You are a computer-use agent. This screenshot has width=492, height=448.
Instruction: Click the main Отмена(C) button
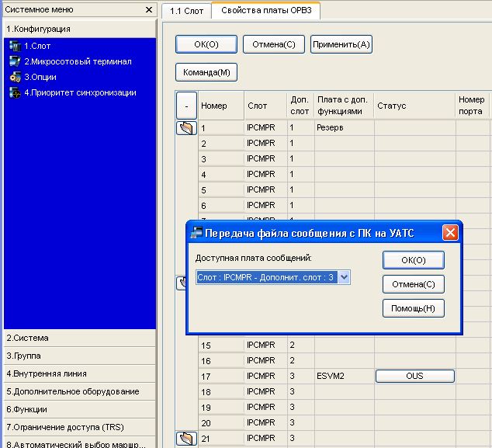(274, 44)
